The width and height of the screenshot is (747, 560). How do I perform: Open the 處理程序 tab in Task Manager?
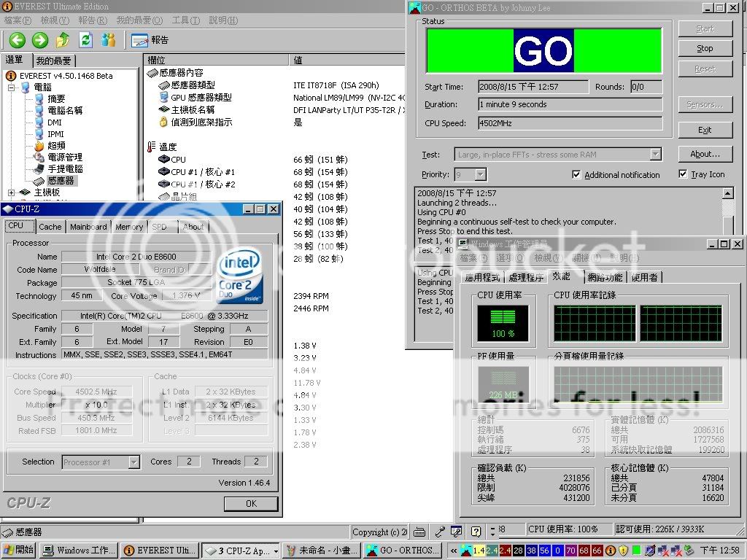coord(526,277)
